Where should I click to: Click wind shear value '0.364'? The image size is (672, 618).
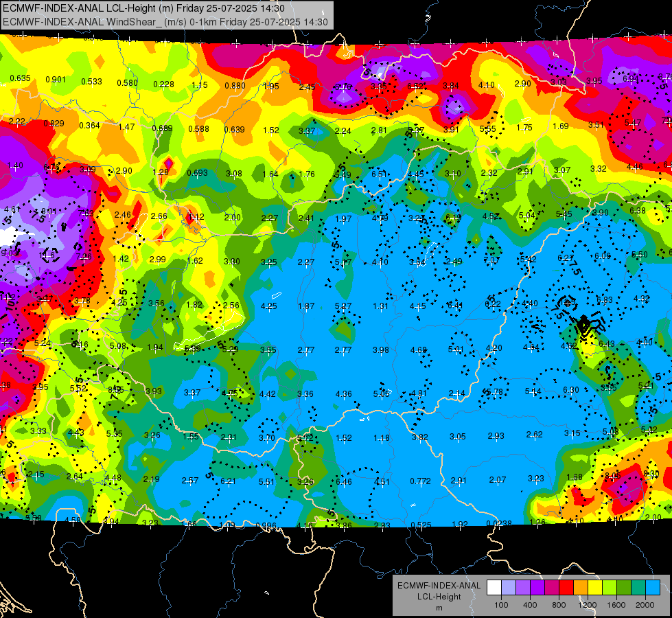89,125
